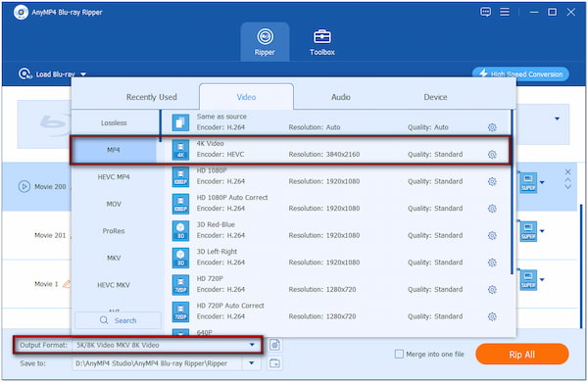Click the SUPER format icon on Movie 201 row
The image size is (588, 382).
pyautogui.click(x=528, y=231)
